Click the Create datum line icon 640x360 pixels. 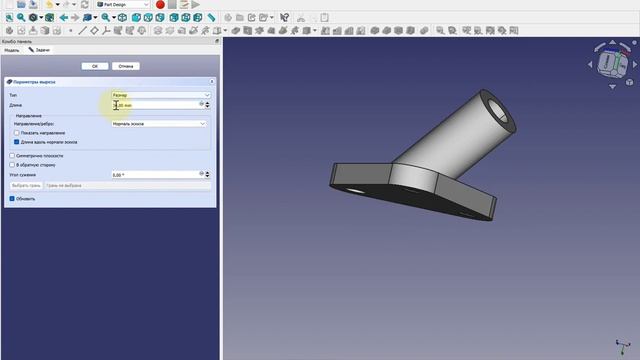(x=82, y=31)
